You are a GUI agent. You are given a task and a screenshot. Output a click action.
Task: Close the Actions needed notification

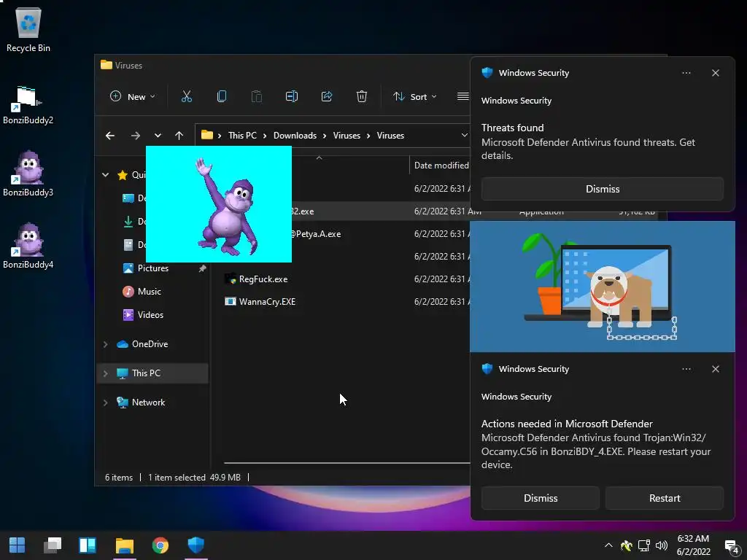tap(715, 369)
